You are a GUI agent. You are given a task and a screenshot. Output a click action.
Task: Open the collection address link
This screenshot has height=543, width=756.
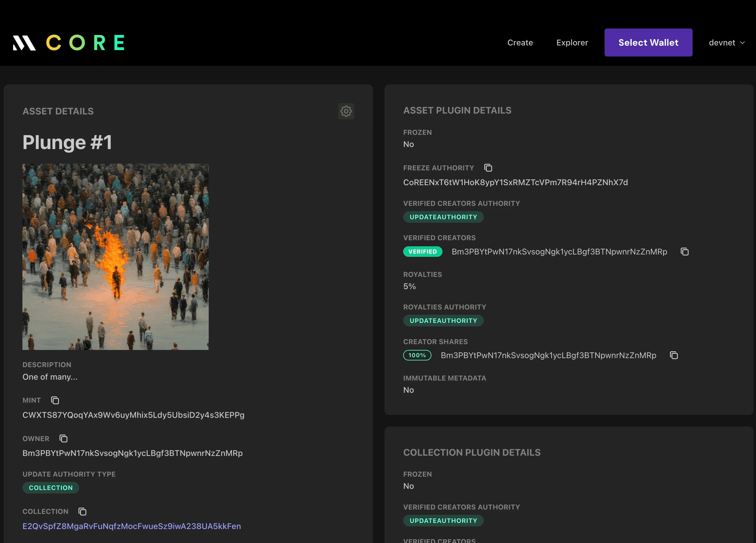132,526
